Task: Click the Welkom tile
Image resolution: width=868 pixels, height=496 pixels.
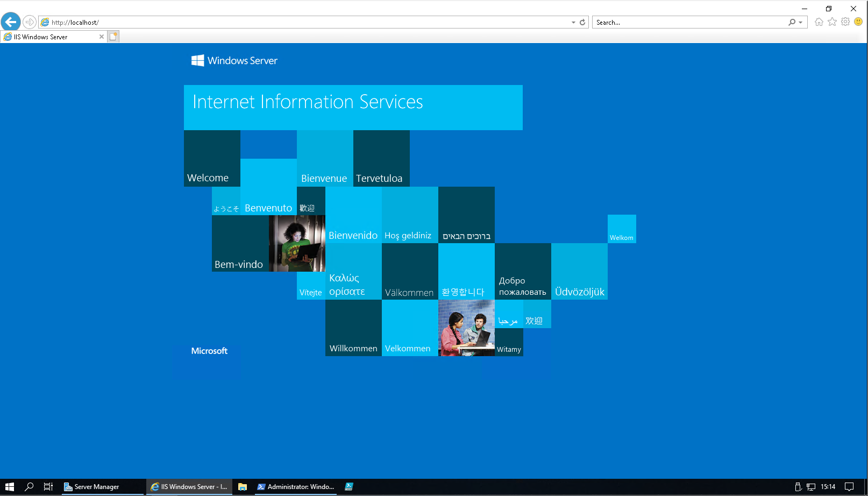Action: point(622,229)
